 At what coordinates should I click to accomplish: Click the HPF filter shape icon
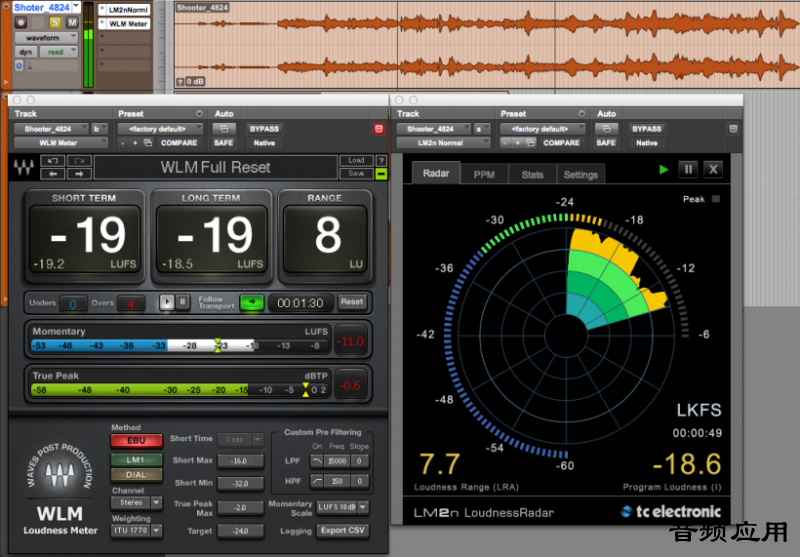tap(316, 481)
